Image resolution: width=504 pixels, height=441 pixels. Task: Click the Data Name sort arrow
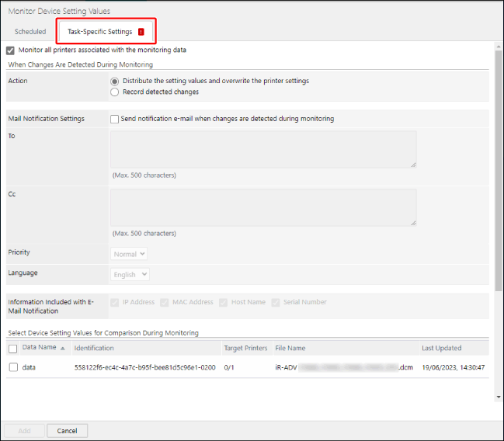pyautogui.click(x=63, y=349)
